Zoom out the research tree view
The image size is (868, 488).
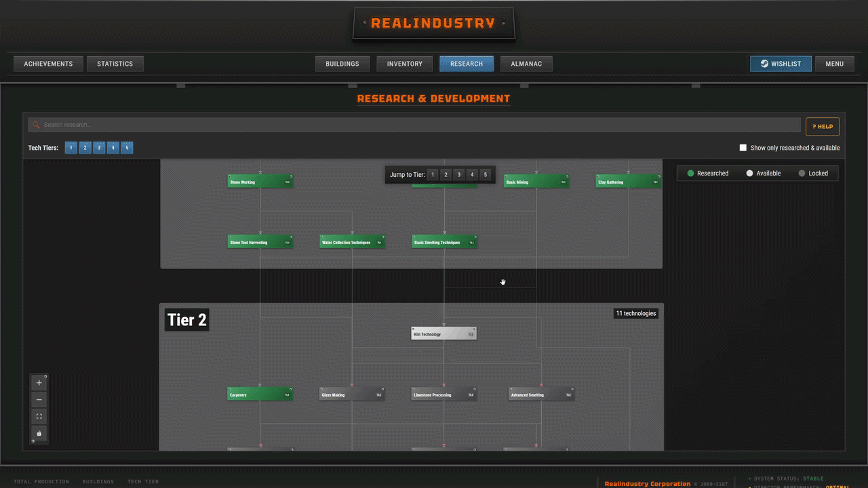[x=39, y=400]
